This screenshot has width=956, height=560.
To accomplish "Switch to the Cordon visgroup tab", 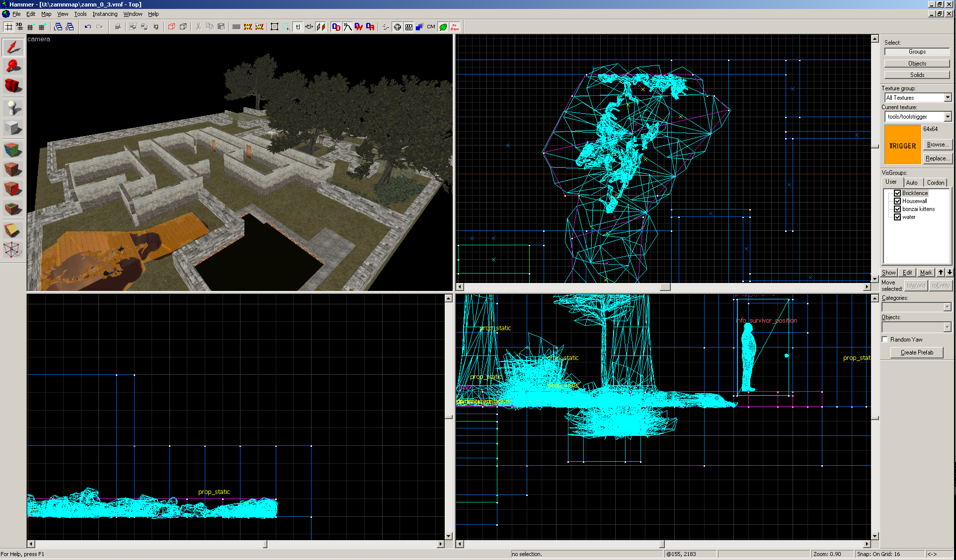I will click(935, 183).
